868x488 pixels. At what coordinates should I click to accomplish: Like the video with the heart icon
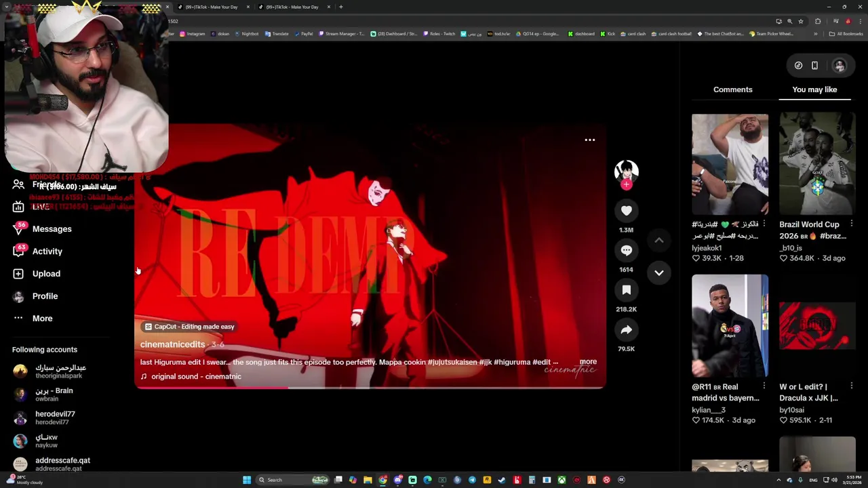[626, 211]
